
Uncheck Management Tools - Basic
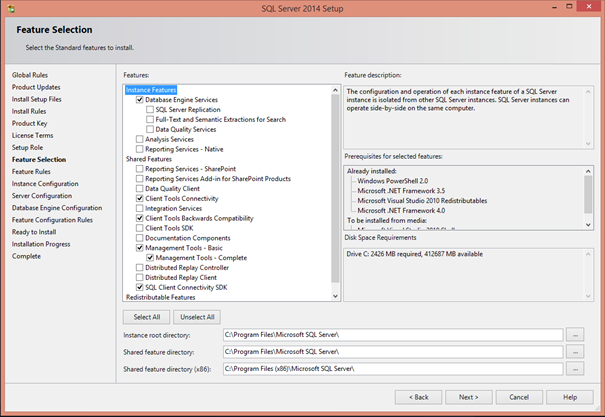[140, 248]
